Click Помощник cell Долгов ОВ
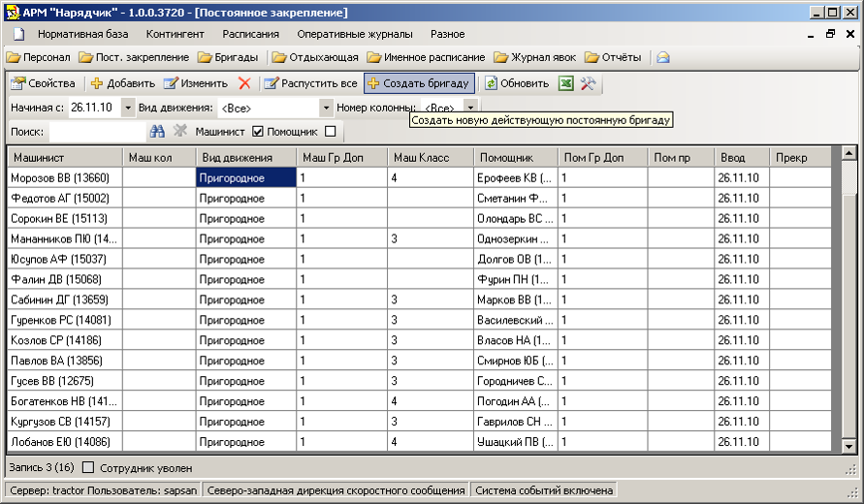This screenshot has height=504, width=864. point(515,259)
